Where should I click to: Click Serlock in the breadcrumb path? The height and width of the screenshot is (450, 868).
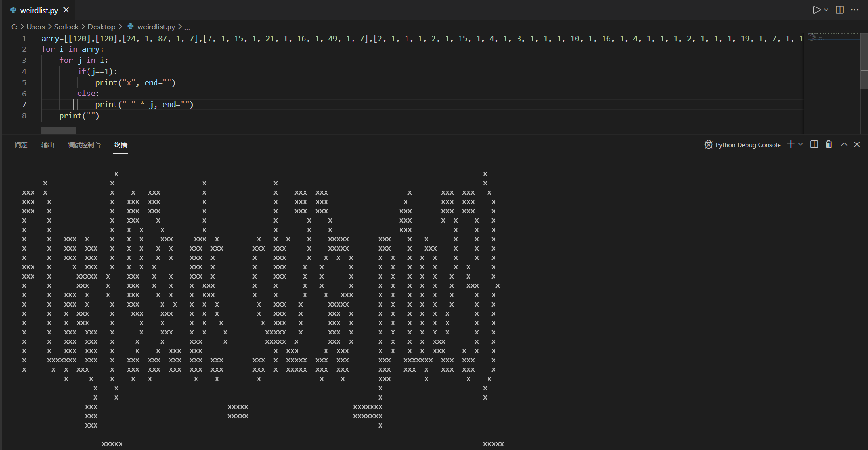point(66,27)
